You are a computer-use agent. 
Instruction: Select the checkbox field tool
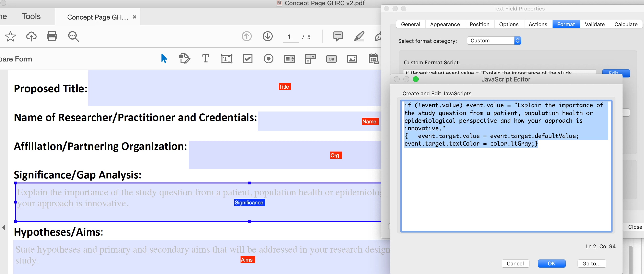pyautogui.click(x=247, y=59)
